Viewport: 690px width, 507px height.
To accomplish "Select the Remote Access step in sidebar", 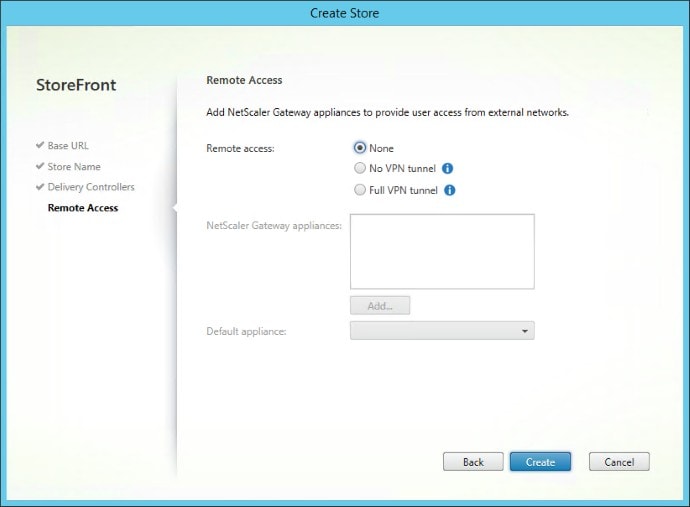I will (x=83, y=208).
